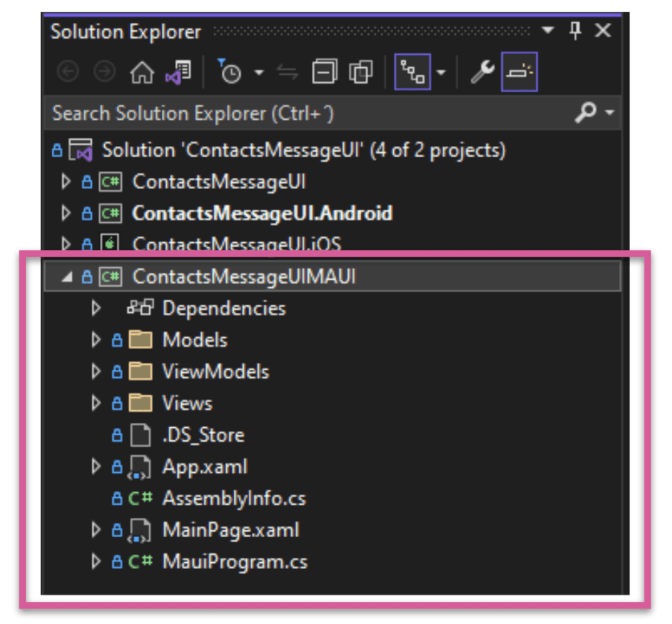Select the ContactsMessageUI project

pos(219,182)
